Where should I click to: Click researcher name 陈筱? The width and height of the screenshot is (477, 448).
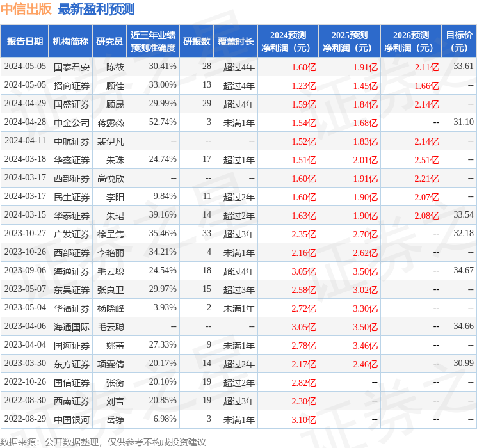click(x=115, y=67)
